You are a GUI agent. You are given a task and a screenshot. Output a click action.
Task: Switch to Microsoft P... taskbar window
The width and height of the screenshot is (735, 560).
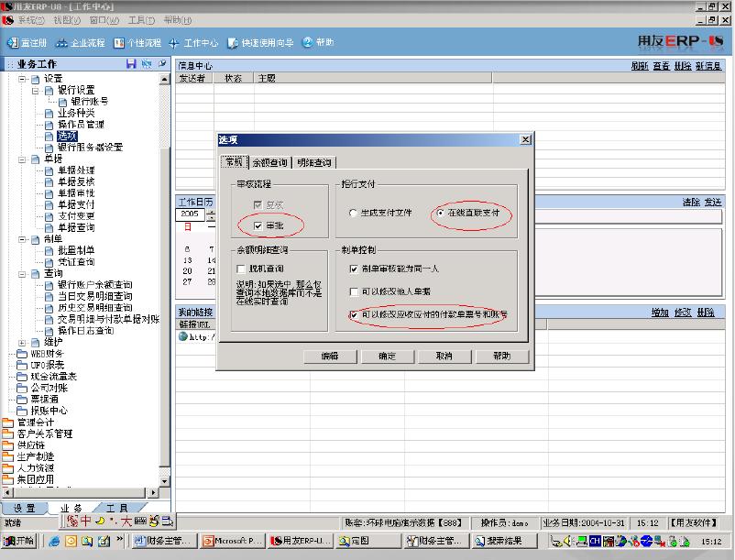tap(233, 541)
